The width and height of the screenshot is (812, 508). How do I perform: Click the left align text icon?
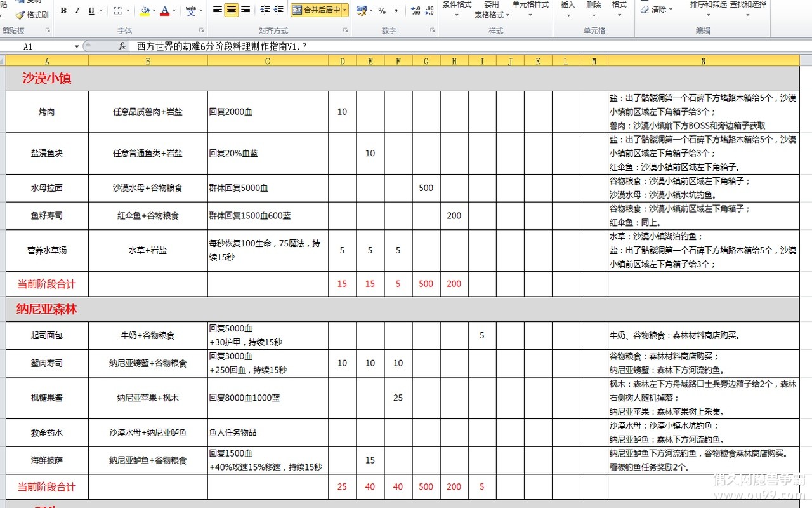click(218, 10)
